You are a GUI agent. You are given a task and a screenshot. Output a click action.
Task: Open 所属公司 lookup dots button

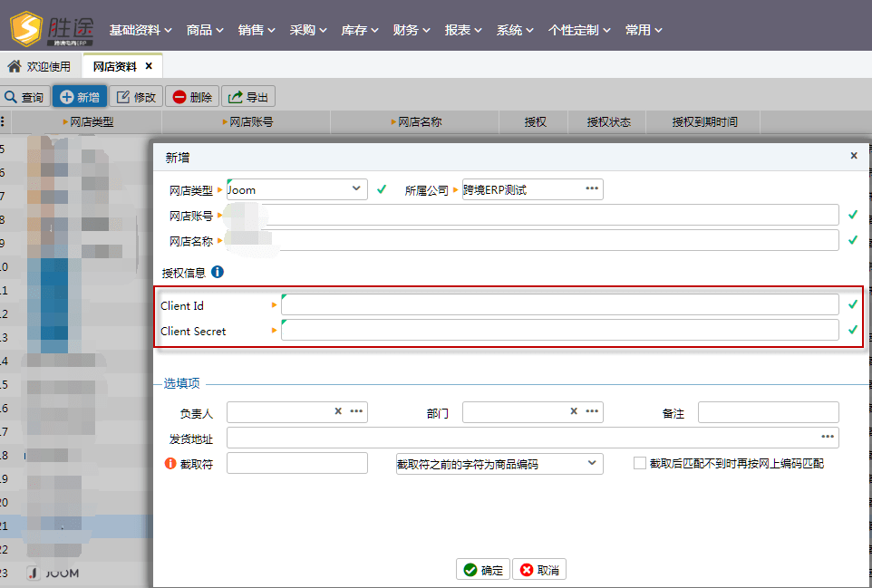pyautogui.click(x=592, y=188)
